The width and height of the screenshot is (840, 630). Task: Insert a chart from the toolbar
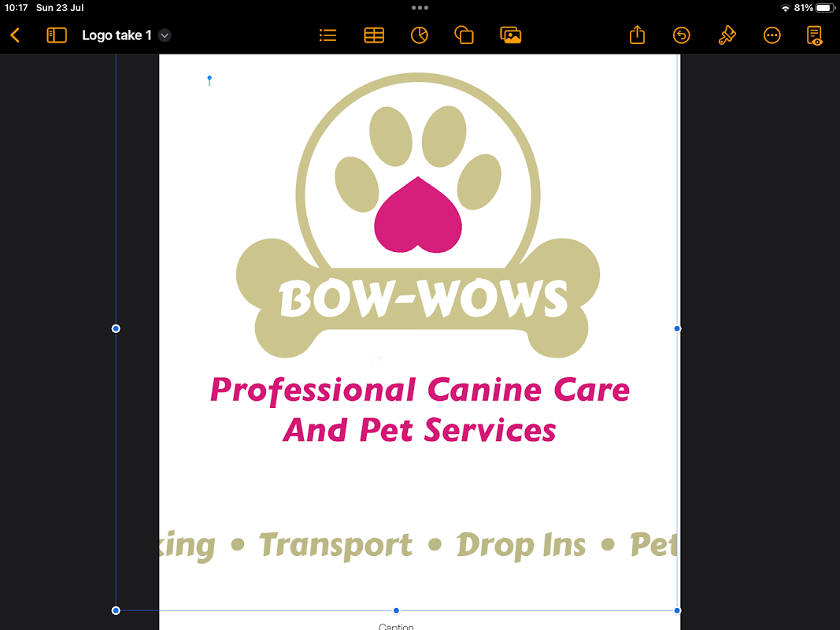420,35
